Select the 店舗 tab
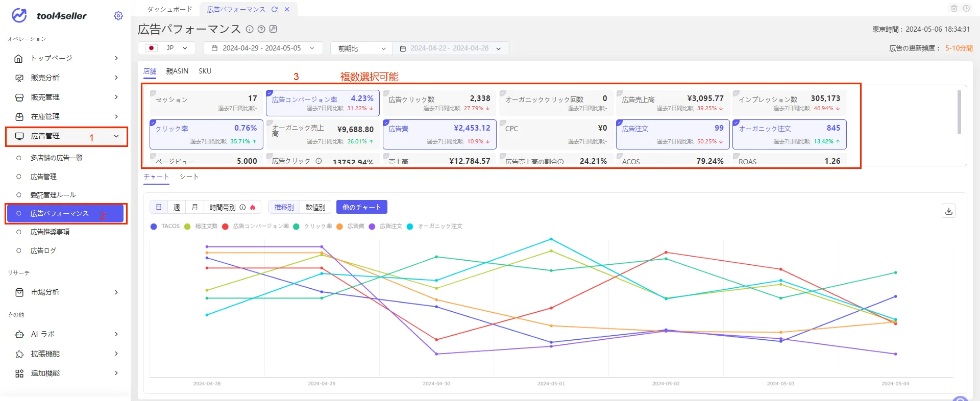Image resolution: width=980 pixels, height=401 pixels. point(150,71)
